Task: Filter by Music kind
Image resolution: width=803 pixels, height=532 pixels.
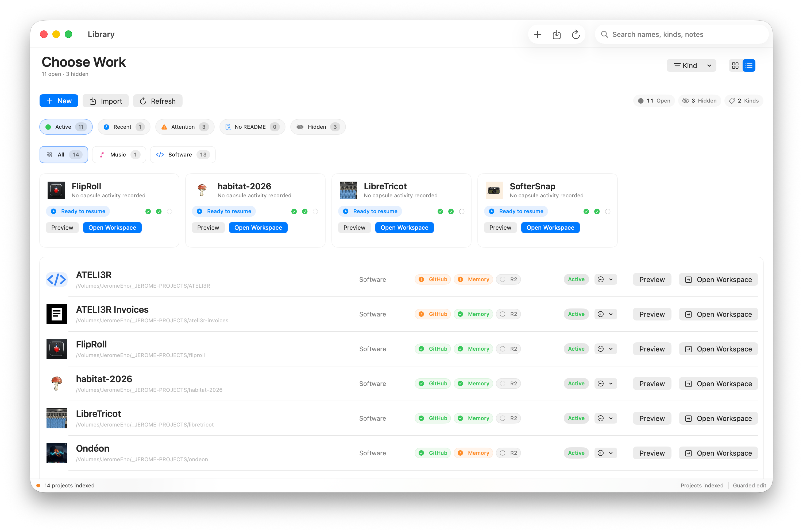Action: pyautogui.click(x=119, y=155)
